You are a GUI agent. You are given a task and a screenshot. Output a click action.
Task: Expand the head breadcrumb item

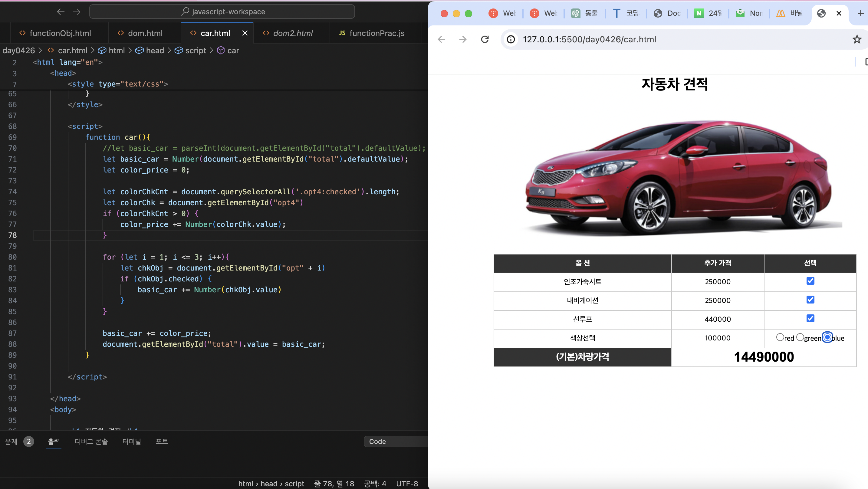click(155, 51)
